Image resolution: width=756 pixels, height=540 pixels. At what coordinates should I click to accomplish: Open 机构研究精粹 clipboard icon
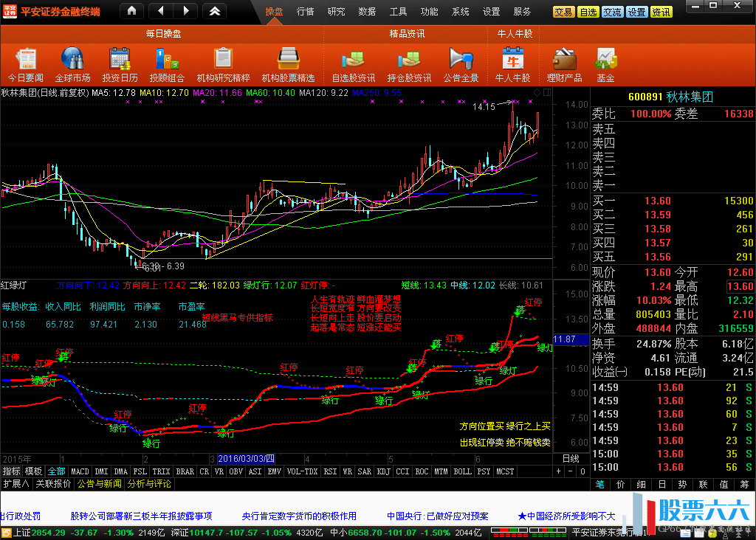point(223,65)
